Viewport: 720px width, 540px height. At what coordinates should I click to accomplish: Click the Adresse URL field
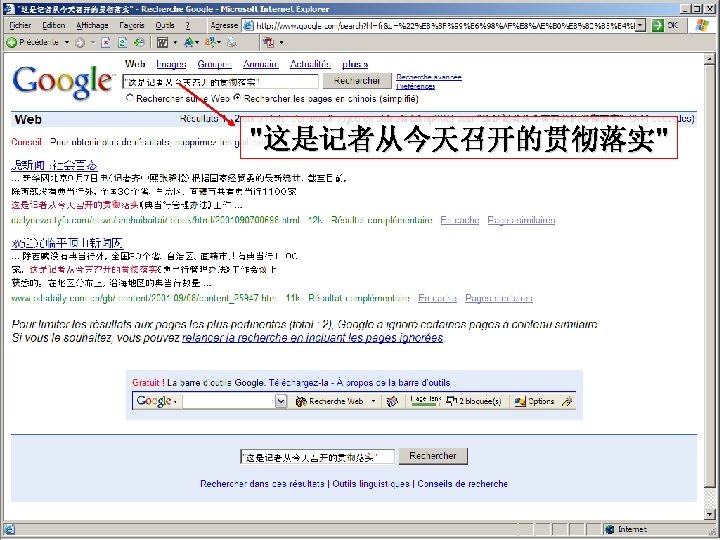pyautogui.click(x=444, y=25)
